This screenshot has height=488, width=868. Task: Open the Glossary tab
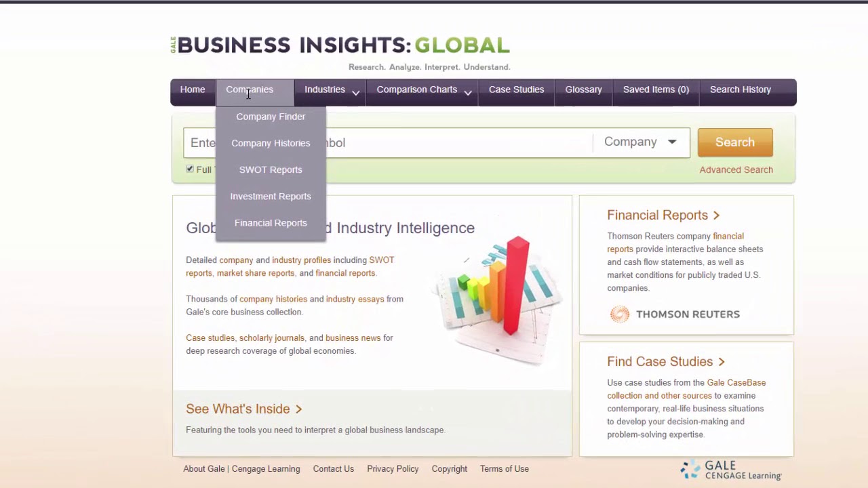click(x=583, y=89)
